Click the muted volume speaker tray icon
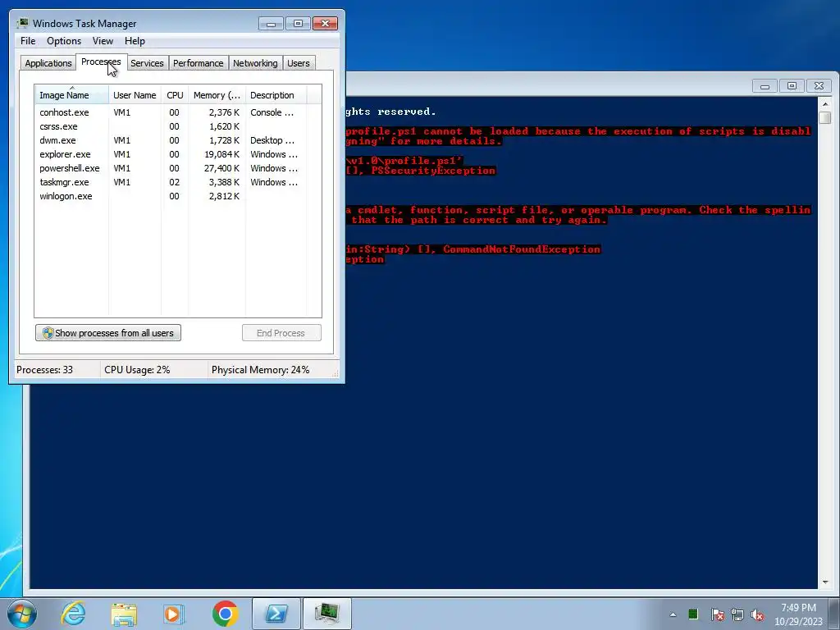 757,614
